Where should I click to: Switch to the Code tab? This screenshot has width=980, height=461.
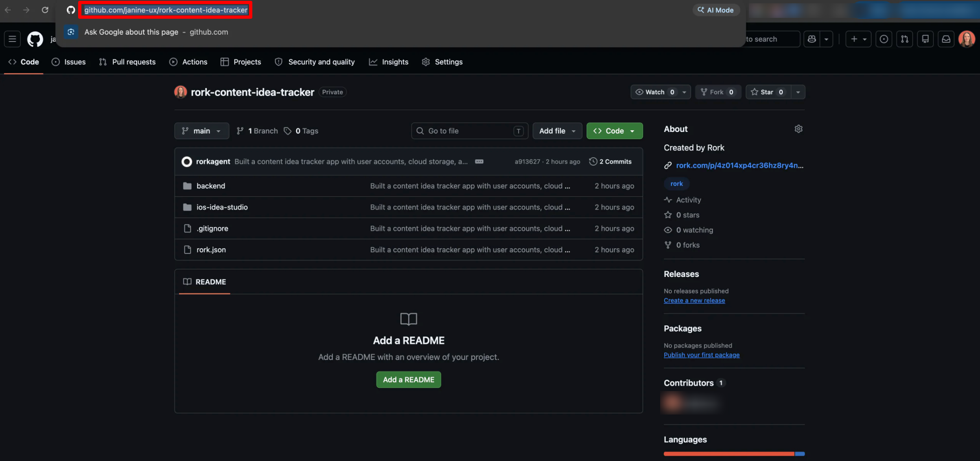pyautogui.click(x=24, y=62)
